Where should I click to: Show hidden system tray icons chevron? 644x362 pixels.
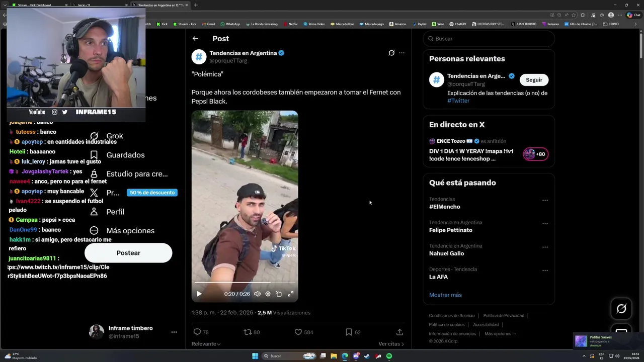tap(584, 356)
